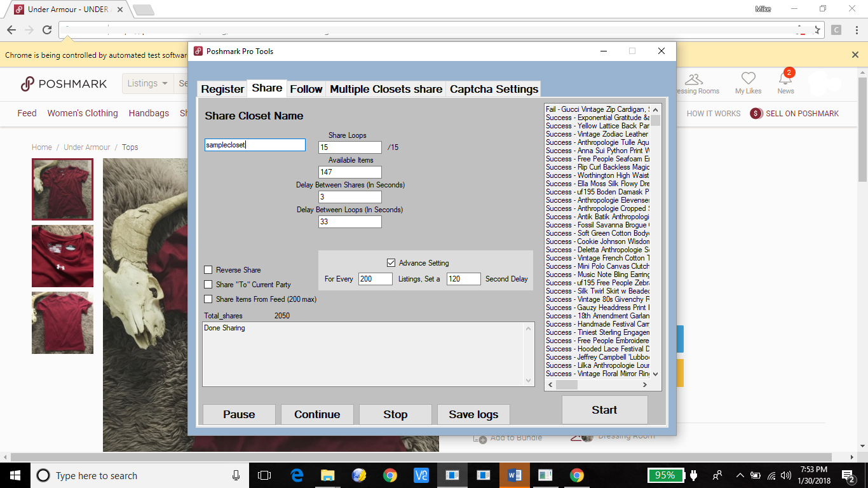Screen dimensions: 868x488
Task: Click the Save logs button
Action: tap(473, 414)
